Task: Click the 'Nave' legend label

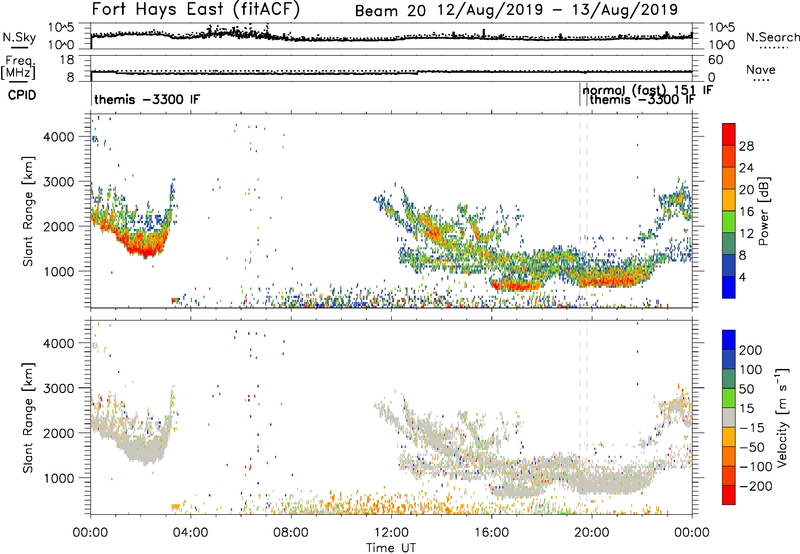Action: click(761, 69)
